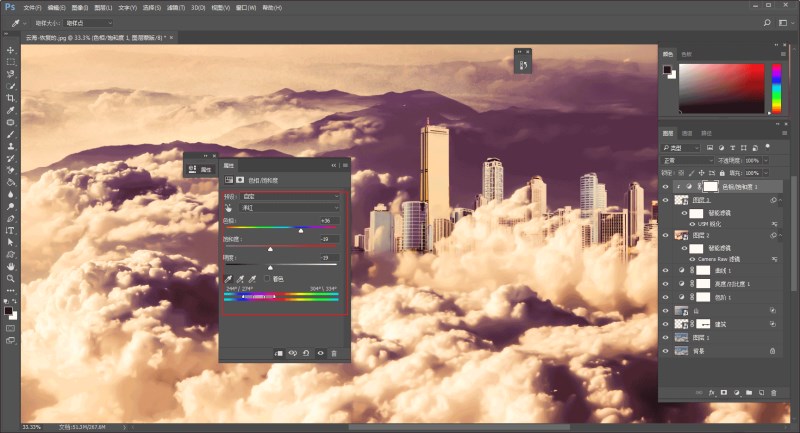
Task: Click the hue slider handle in Properties
Action: point(301,230)
